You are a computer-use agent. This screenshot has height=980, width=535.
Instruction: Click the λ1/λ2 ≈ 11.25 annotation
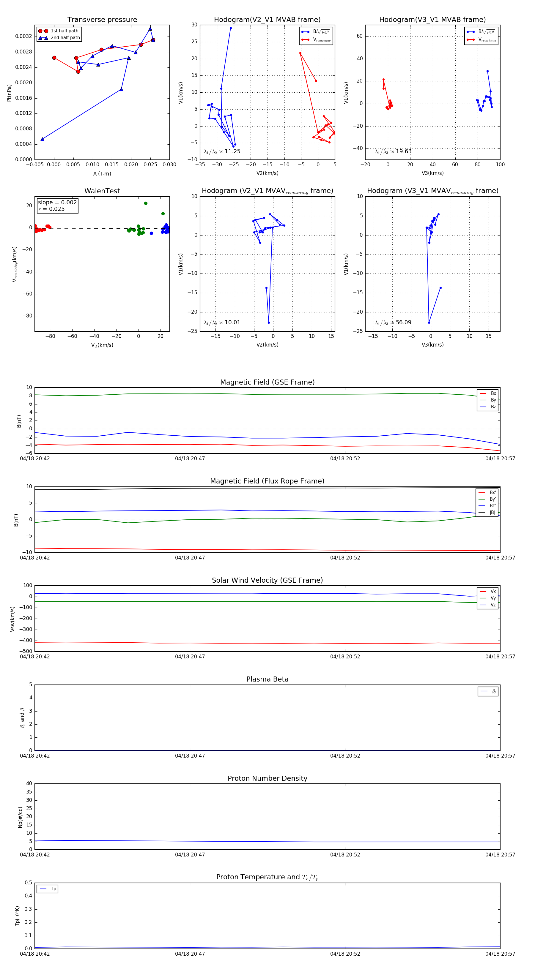coord(222,151)
